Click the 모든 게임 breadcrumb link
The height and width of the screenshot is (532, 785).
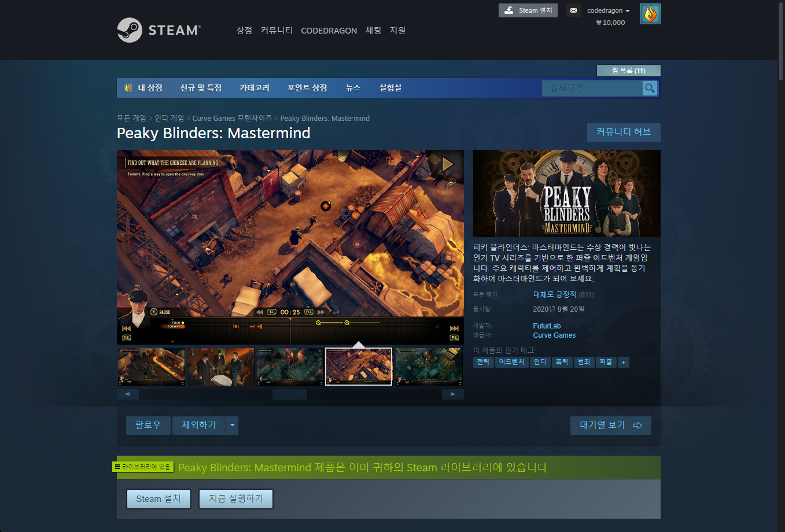pyautogui.click(x=131, y=118)
